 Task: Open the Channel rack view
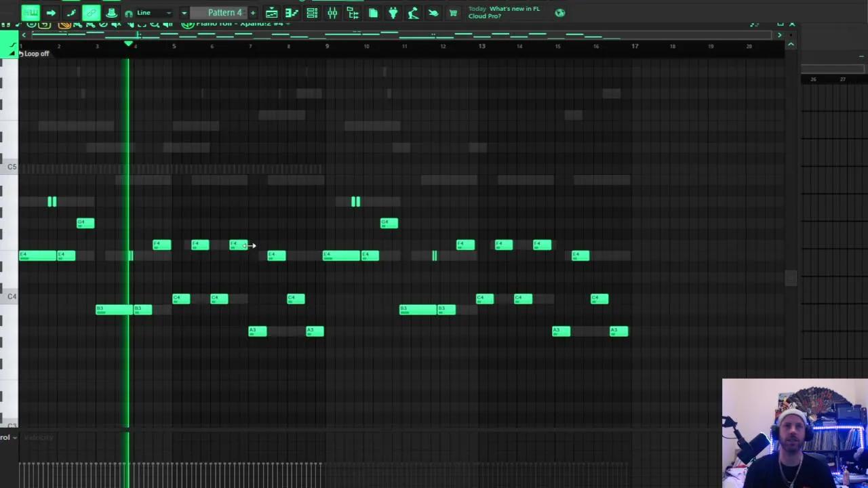pyautogui.click(x=312, y=12)
